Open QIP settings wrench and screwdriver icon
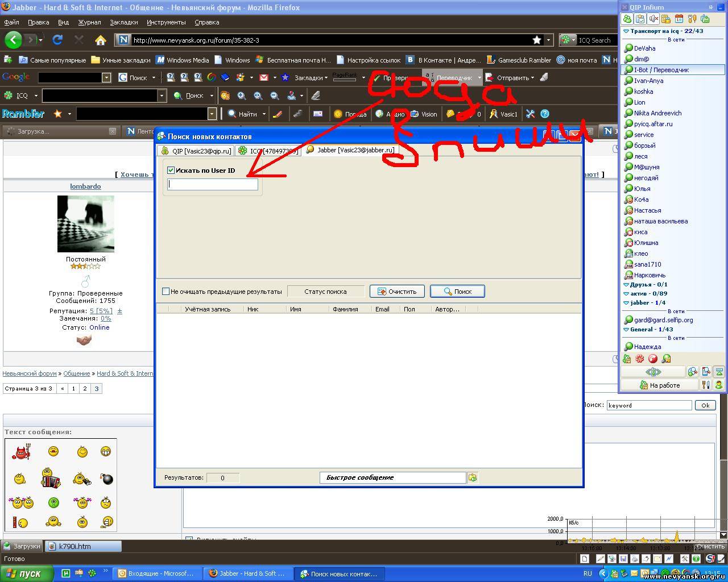 (x=692, y=19)
